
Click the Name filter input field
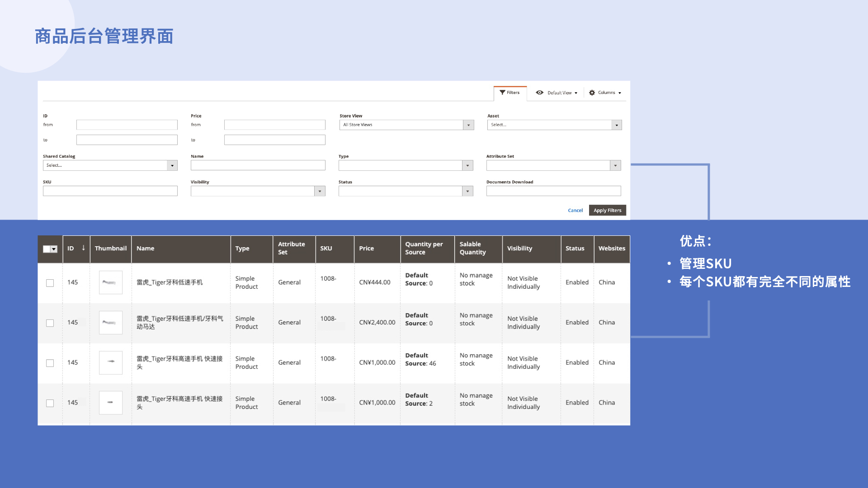(258, 165)
